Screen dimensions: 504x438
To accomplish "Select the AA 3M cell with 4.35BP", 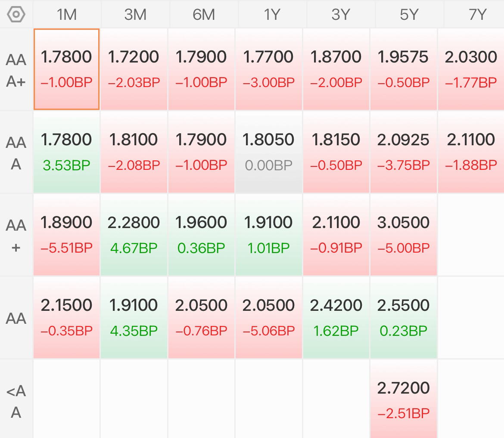I will 134,317.
